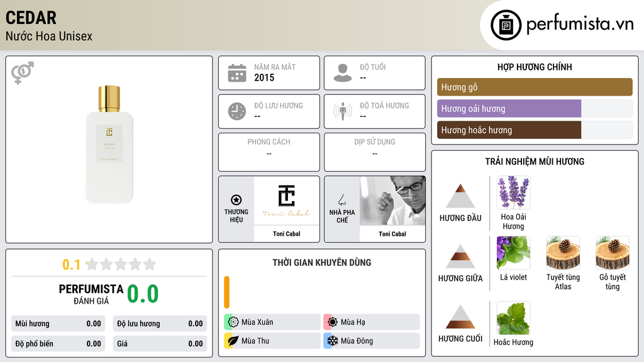Click the Toni Cabal perfumer name label

click(392, 234)
